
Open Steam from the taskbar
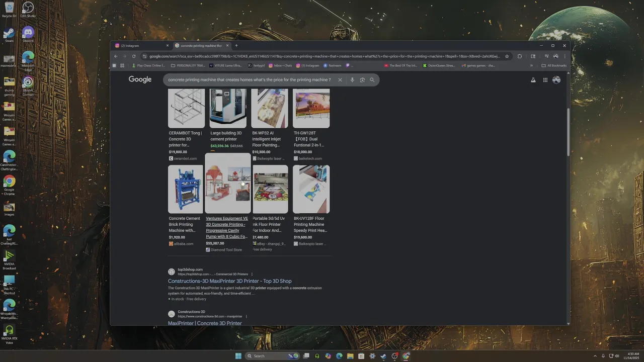(x=383, y=356)
